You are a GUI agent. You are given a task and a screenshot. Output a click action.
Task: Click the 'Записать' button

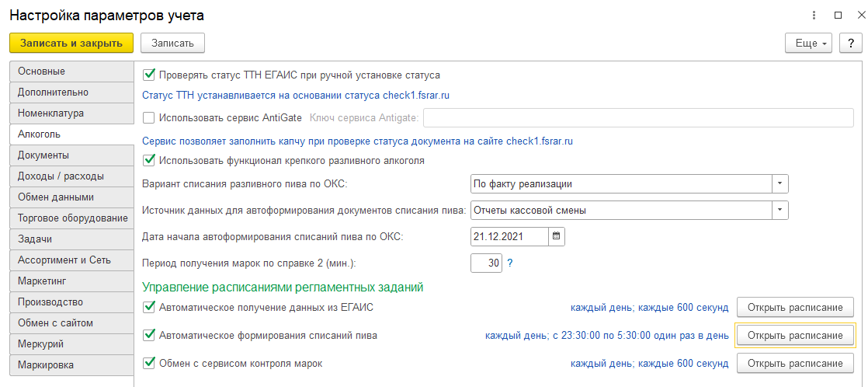pos(173,44)
